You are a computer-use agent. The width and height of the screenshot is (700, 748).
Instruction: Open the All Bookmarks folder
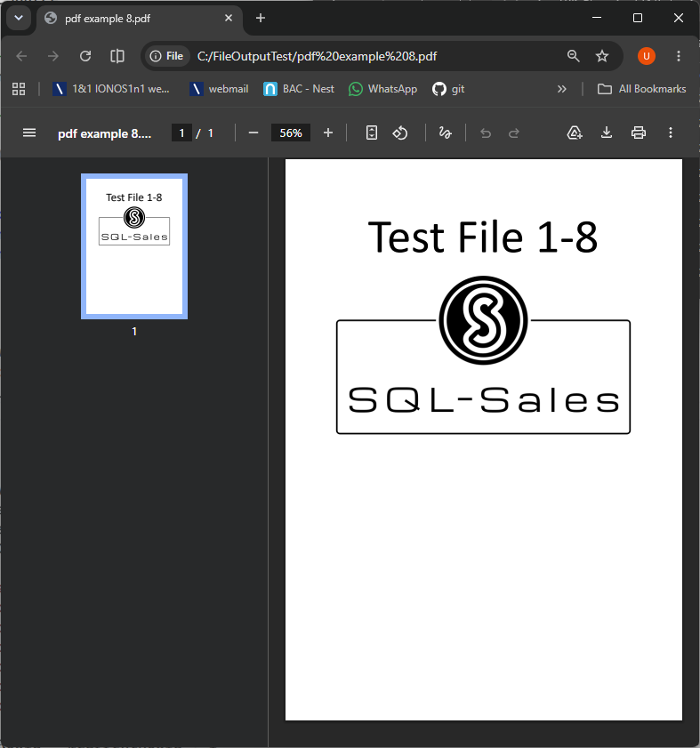click(642, 89)
